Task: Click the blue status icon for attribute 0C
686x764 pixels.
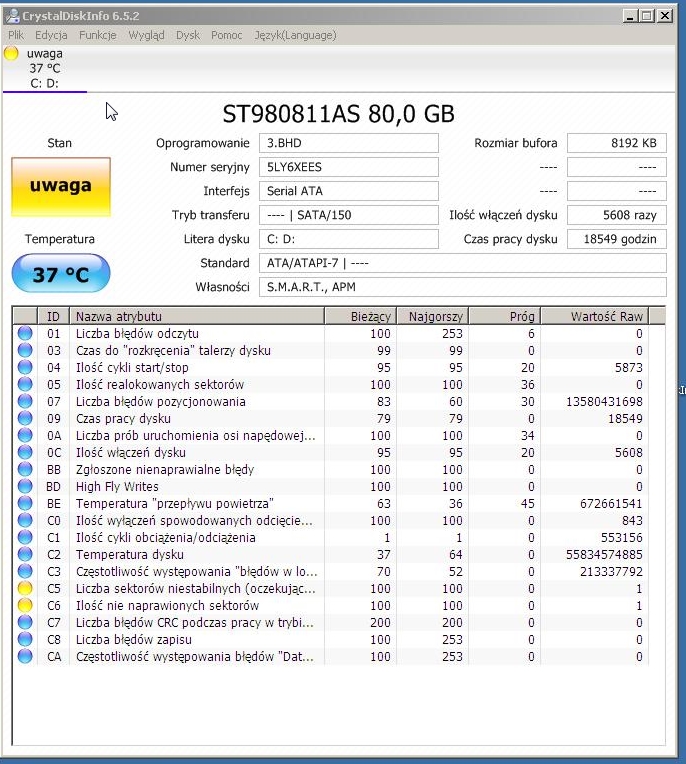Action: [25, 452]
